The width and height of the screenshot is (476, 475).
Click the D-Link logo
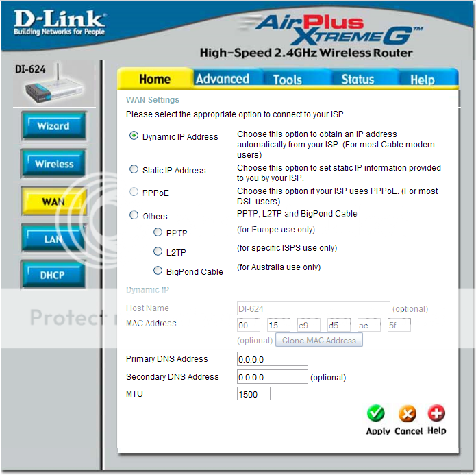pos(60,23)
